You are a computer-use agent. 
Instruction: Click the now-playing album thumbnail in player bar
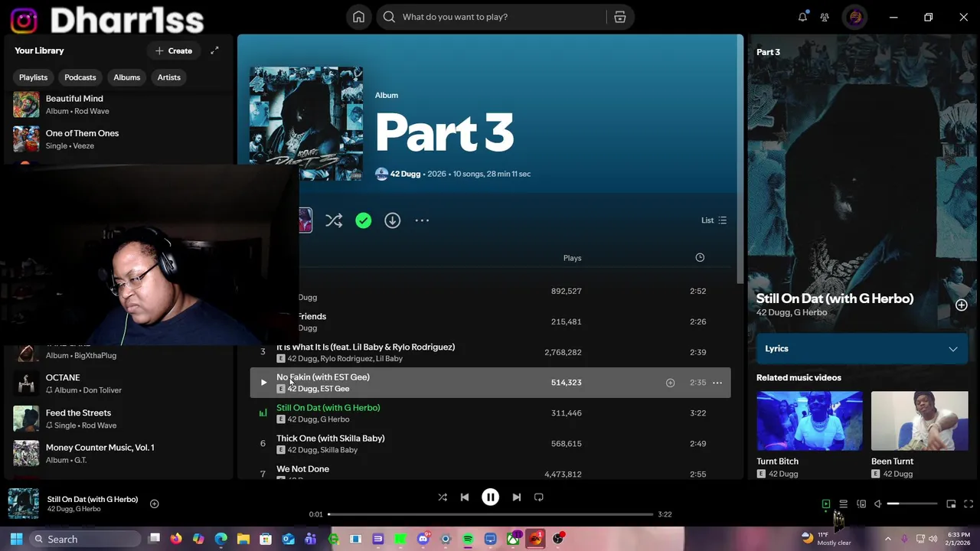(x=24, y=504)
